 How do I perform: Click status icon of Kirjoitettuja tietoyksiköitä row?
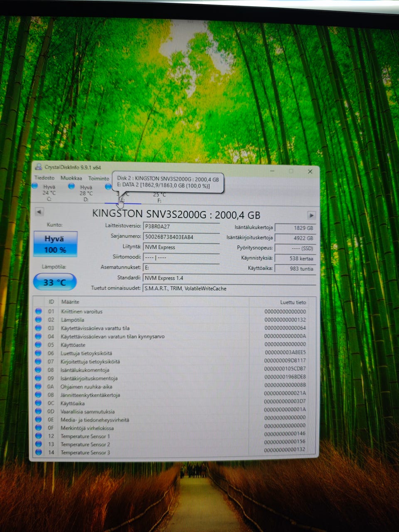[39, 361]
